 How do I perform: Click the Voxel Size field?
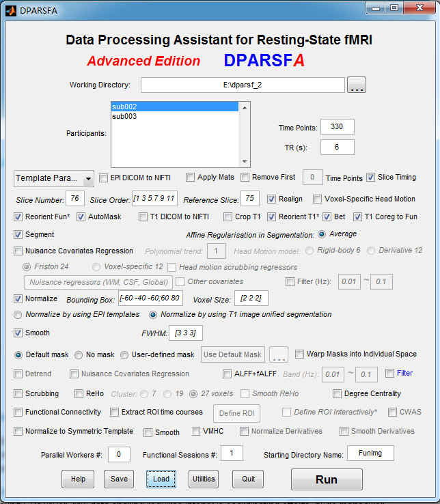point(251,298)
